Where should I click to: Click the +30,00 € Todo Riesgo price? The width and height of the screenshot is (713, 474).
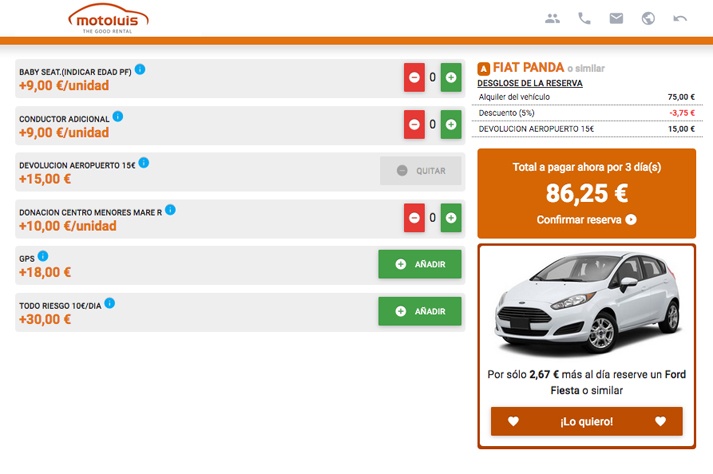(x=45, y=319)
